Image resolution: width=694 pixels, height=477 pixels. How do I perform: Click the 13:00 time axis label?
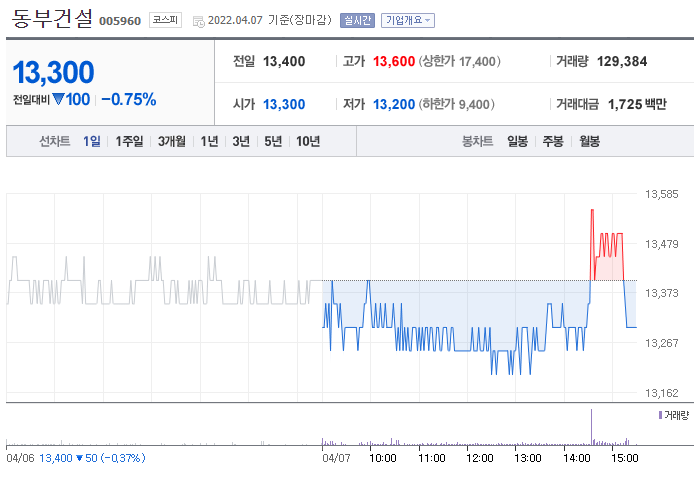pos(528,458)
